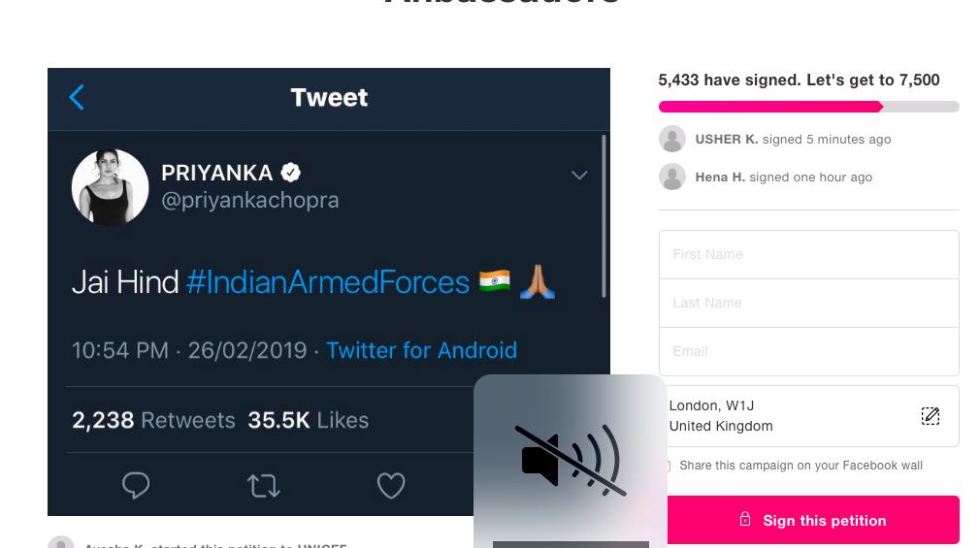
Task: Focus the Last Name field
Action: (x=808, y=303)
